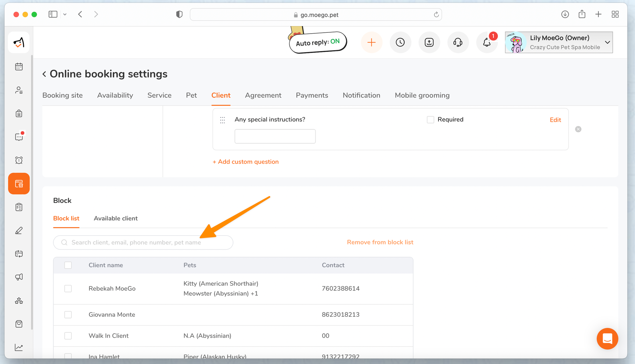Click the notification bell icon

pos(487,42)
